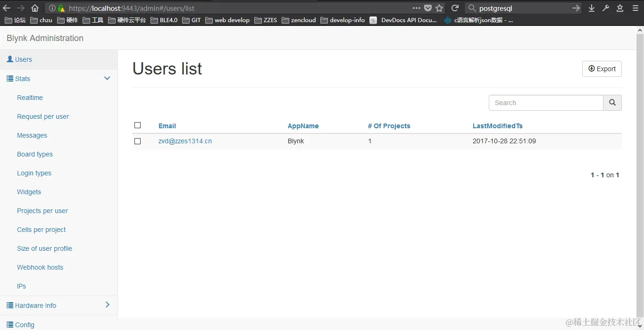Click the Export button
The image size is (644, 330).
(x=602, y=69)
